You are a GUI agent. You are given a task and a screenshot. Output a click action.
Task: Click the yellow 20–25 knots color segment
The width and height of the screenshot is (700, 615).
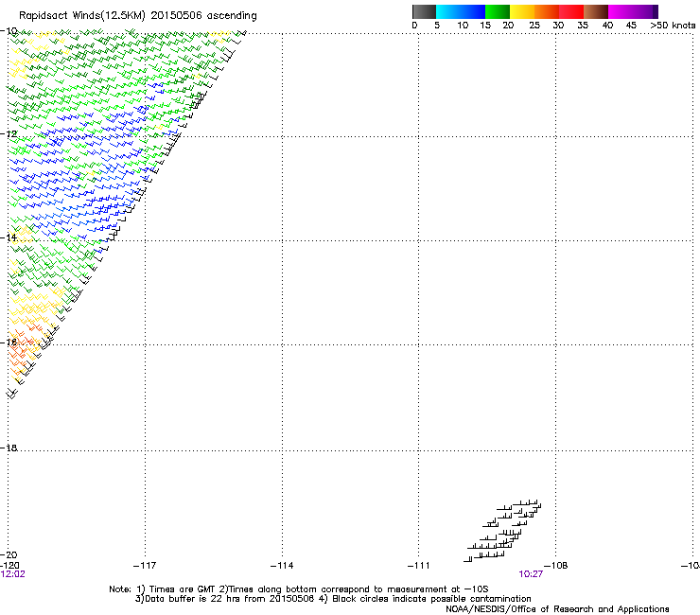pos(522,11)
